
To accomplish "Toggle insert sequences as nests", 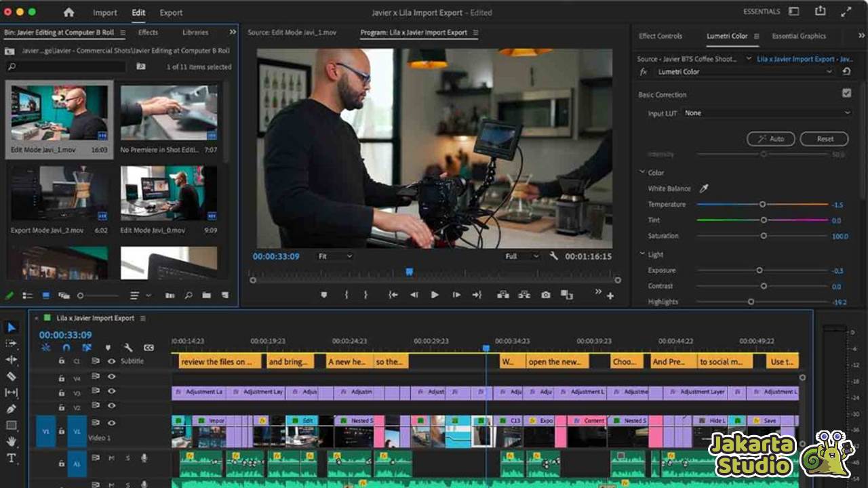I will pos(45,348).
